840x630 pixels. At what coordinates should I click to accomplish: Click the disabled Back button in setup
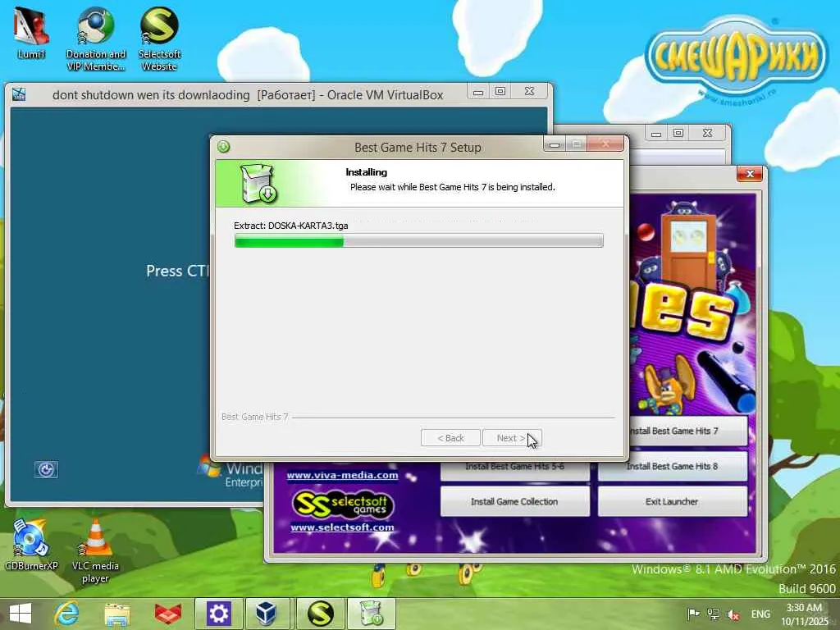[x=450, y=438]
